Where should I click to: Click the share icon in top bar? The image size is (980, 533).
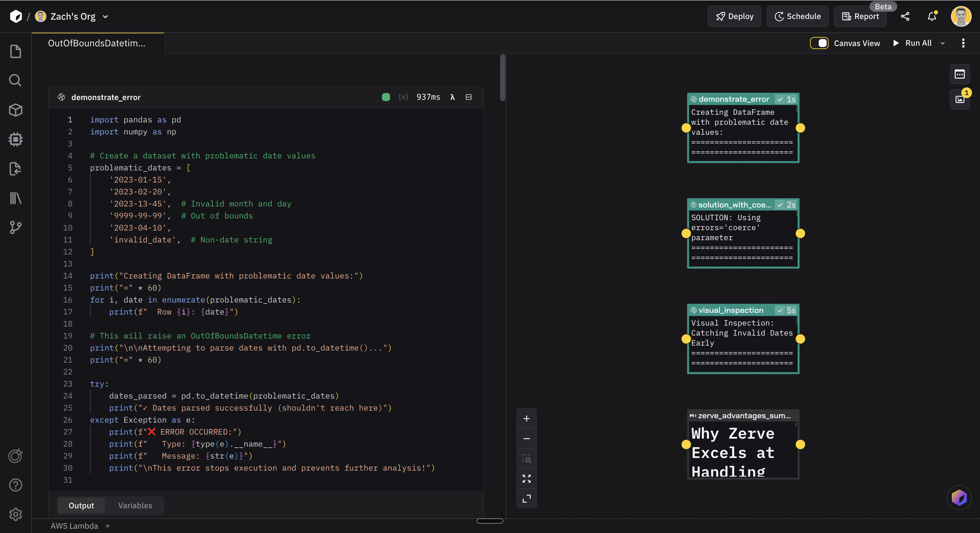905,16
